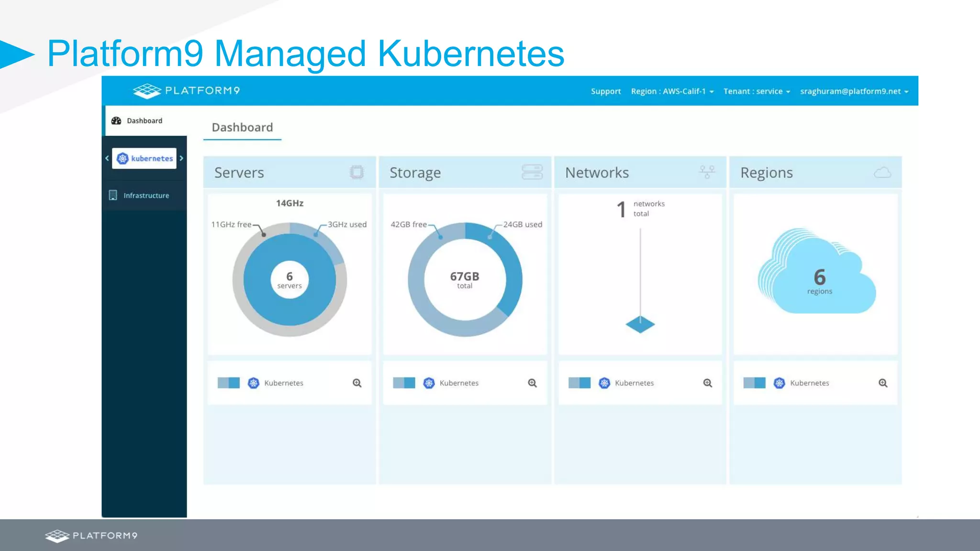This screenshot has height=551, width=980.
Task: Click the Infrastructure building icon in sidebar
Action: (113, 195)
